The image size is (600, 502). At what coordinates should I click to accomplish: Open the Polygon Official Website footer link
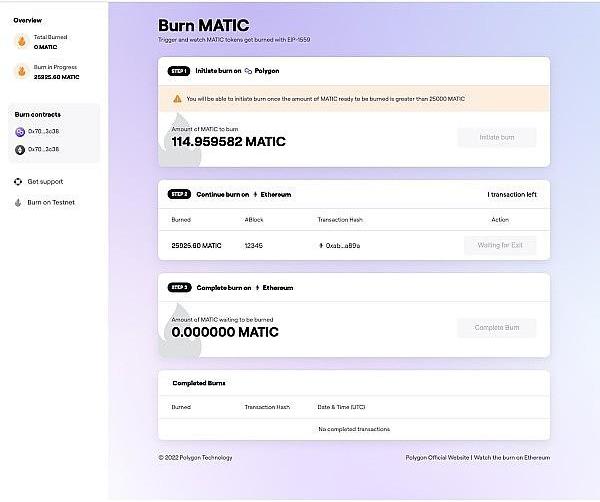[437, 457]
